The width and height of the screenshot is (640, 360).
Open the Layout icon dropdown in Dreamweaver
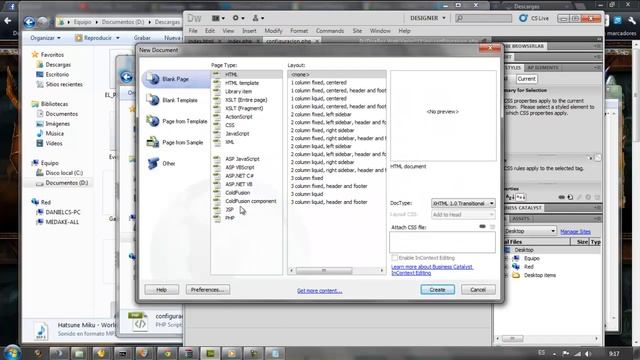click(218, 18)
